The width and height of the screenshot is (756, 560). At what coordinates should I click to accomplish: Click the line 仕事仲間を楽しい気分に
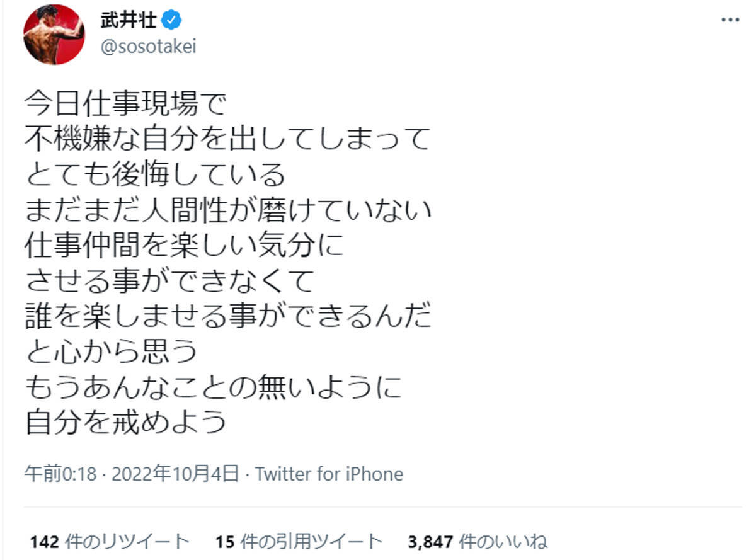[x=185, y=246]
